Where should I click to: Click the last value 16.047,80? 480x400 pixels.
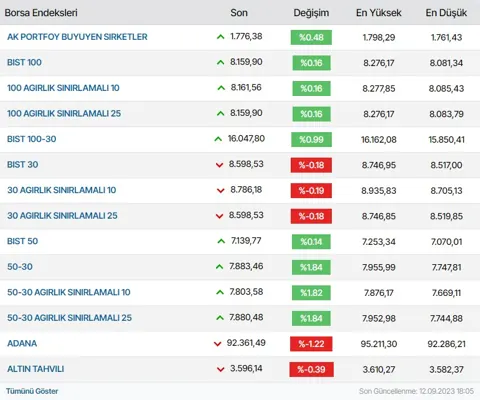tap(246, 138)
